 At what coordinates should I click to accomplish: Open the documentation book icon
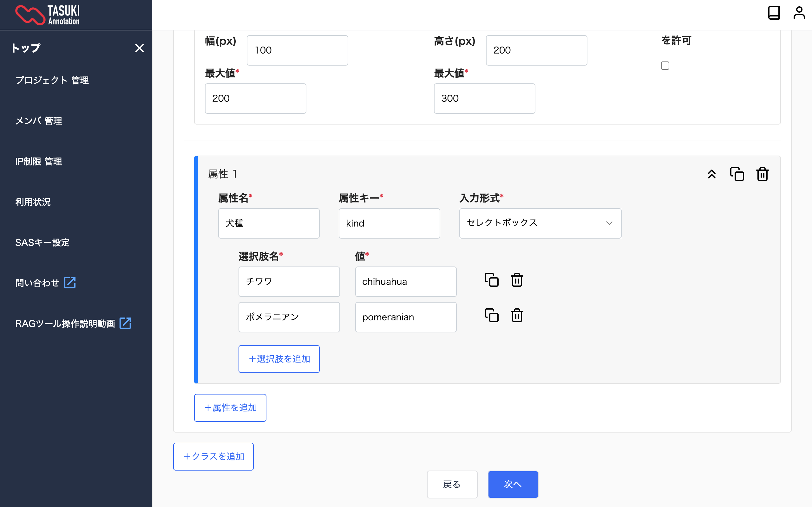click(773, 13)
